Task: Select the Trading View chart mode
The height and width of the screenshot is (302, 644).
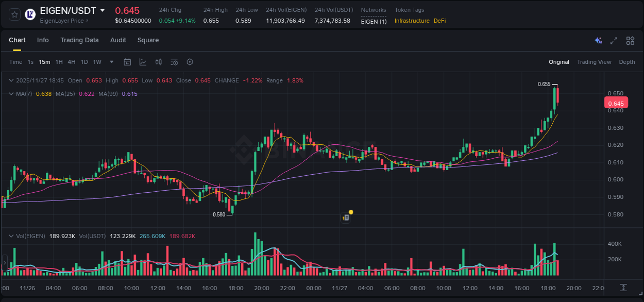Action: click(x=594, y=62)
